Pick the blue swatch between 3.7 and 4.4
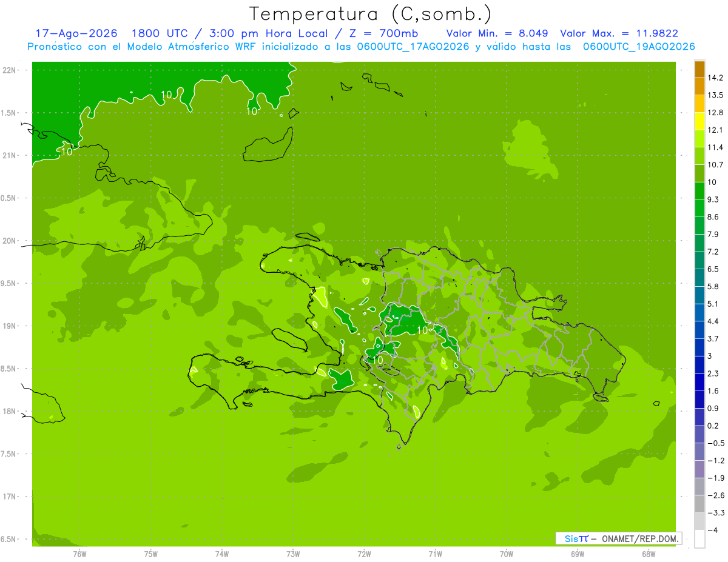This screenshot has height=562, width=728. click(699, 330)
